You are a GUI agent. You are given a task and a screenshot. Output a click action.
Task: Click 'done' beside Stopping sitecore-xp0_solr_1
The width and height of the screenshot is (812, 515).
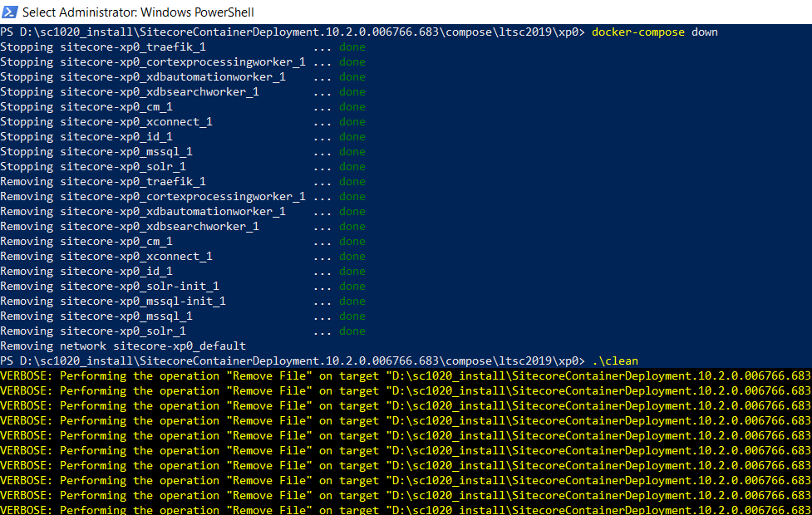352,167
